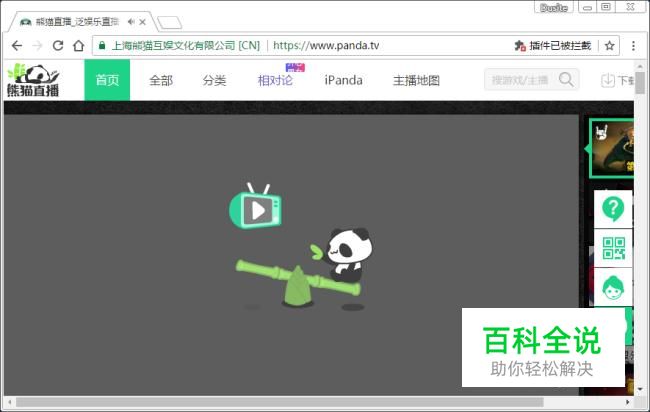Screen dimensions: 650x412
Task: Open a new browser tab
Action: pyautogui.click(x=170, y=23)
